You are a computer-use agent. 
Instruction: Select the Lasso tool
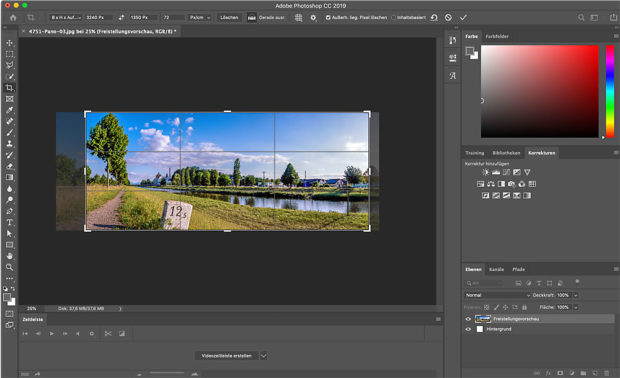[9, 65]
